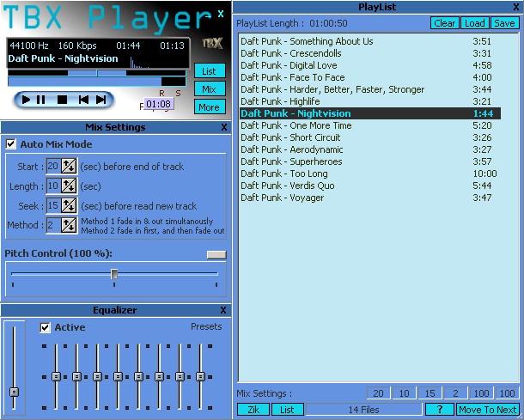Toggle the S shuffle indicator
Image resolution: width=524 pixels, height=420 pixels.
(178, 94)
